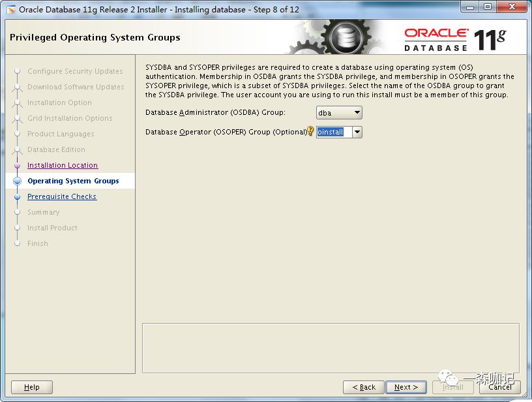Click the Help button
Image resolution: width=532 pixels, height=402 pixels.
[32, 387]
